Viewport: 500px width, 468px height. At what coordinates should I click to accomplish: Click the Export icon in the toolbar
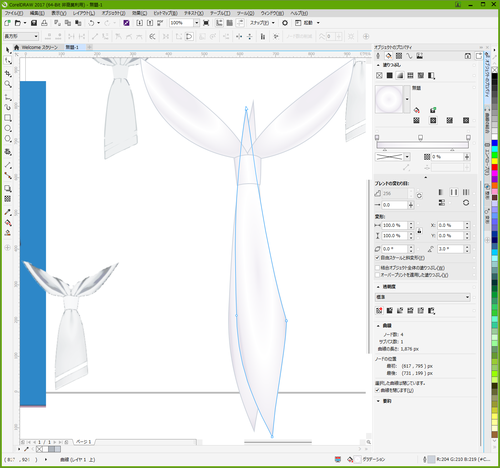point(150,23)
